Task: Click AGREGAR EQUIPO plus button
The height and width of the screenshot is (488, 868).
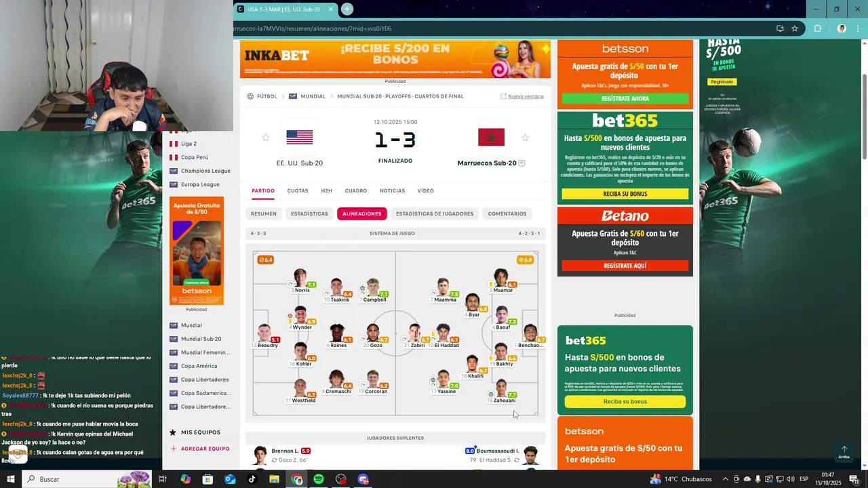Action: tap(201, 449)
